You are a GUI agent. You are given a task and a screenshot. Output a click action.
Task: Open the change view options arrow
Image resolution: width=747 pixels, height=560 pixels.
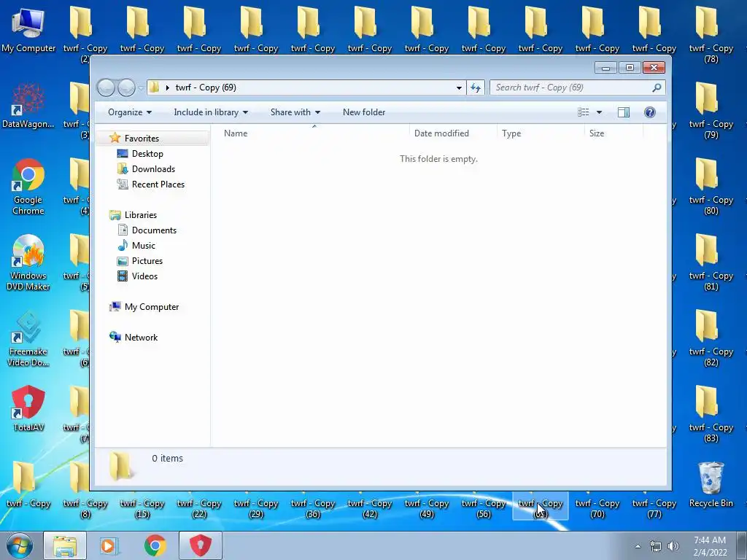pyautogui.click(x=600, y=112)
